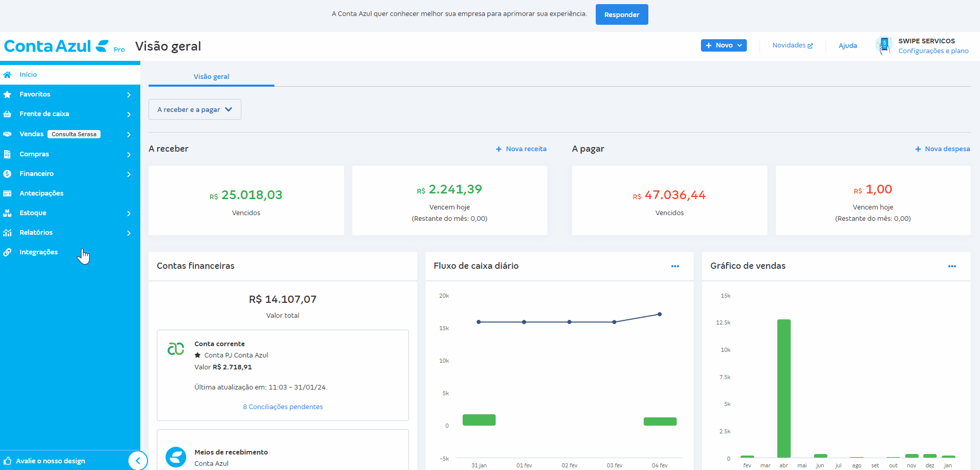This screenshot has height=470, width=980.
Task: Add a Nova despesa
Action: click(x=942, y=149)
